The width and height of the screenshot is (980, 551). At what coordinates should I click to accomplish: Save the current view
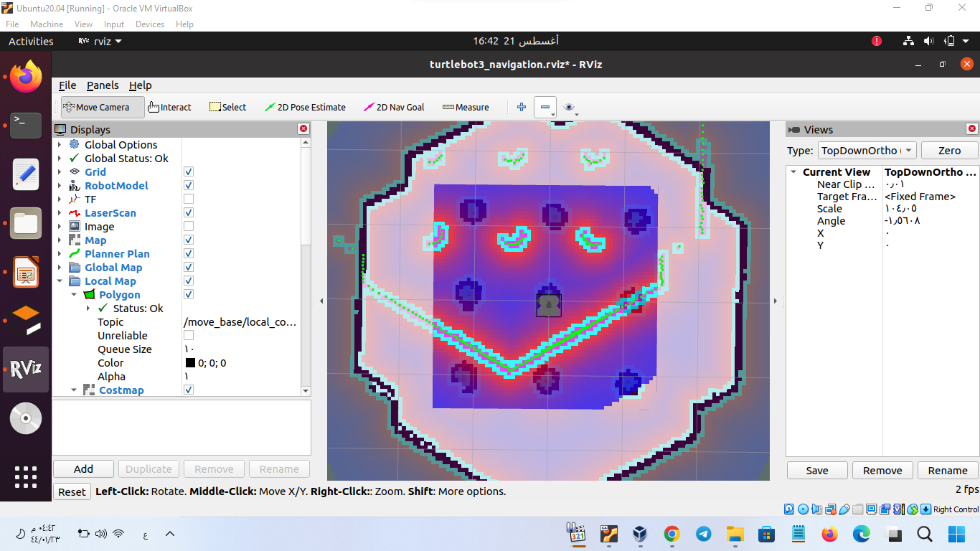(x=817, y=471)
